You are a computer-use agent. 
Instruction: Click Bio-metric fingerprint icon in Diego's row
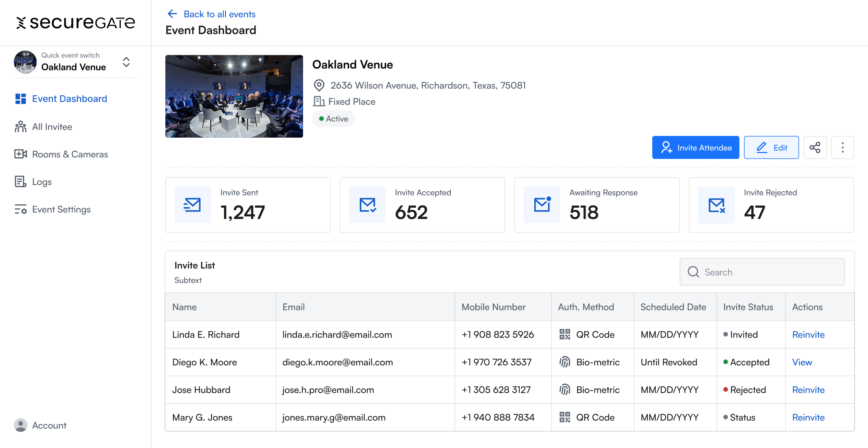point(565,362)
